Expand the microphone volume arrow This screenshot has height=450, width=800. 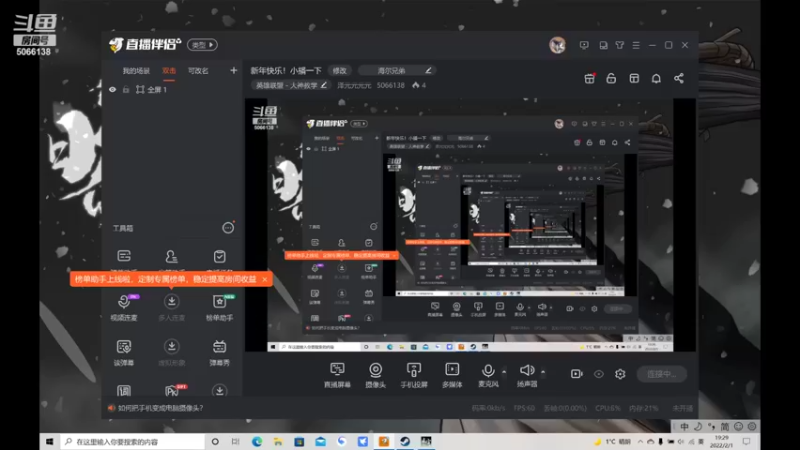(x=504, y=371)
